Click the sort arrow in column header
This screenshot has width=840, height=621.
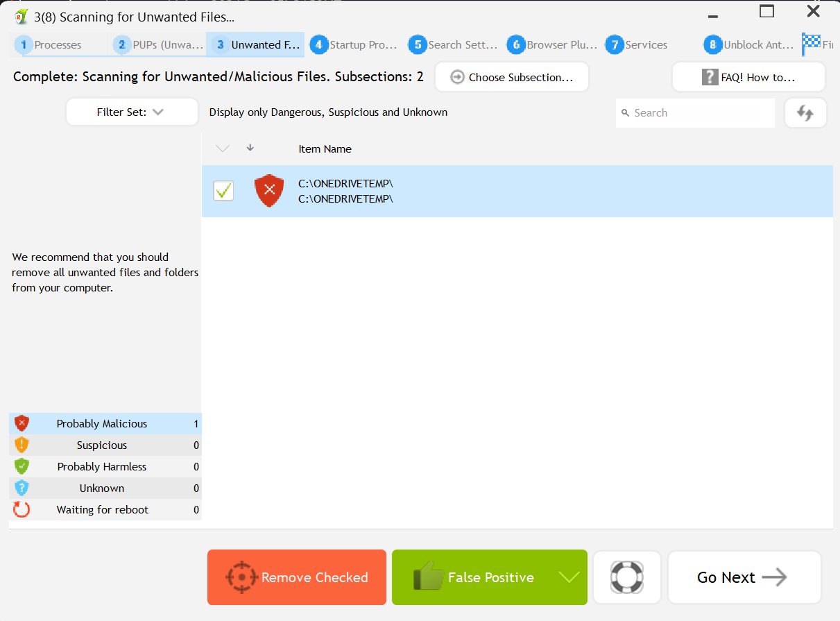(250, 148)
